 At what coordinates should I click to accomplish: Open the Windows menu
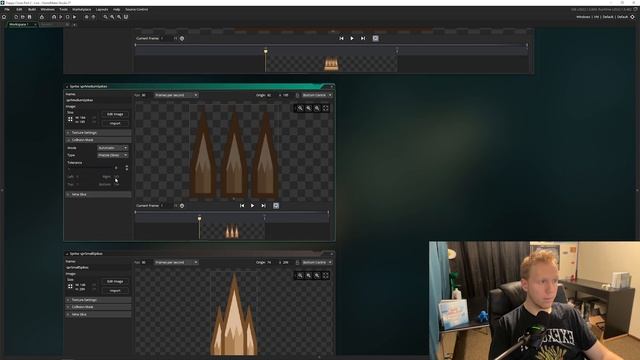tap(47, 9)
